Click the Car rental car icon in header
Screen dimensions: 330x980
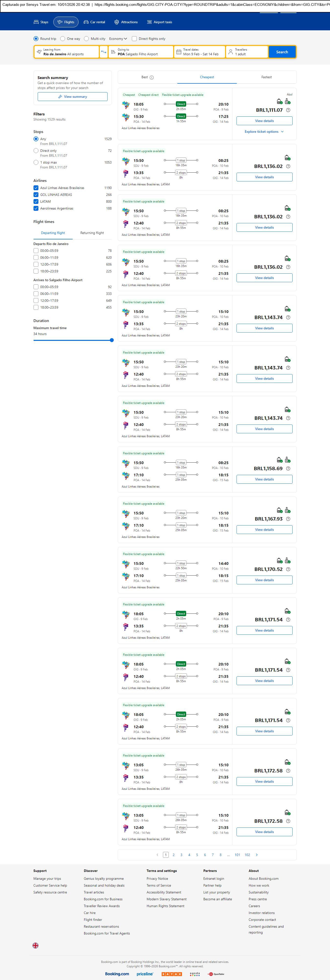86,22
